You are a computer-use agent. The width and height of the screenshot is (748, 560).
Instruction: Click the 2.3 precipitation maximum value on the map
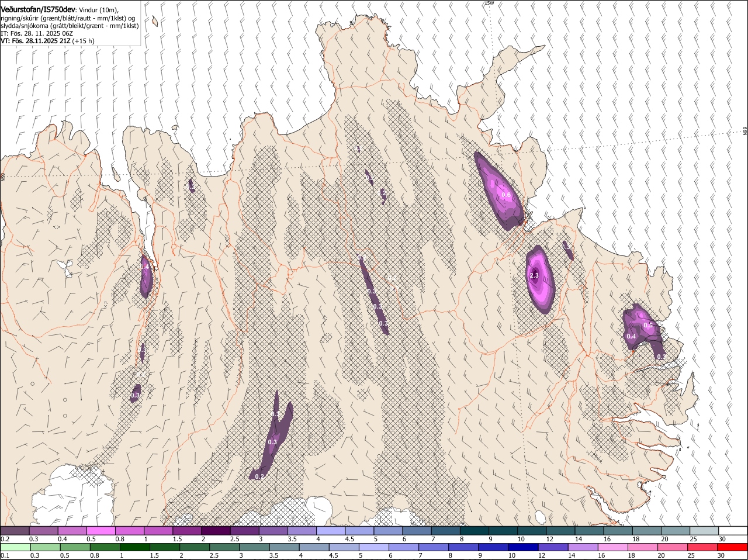(534, 275)
